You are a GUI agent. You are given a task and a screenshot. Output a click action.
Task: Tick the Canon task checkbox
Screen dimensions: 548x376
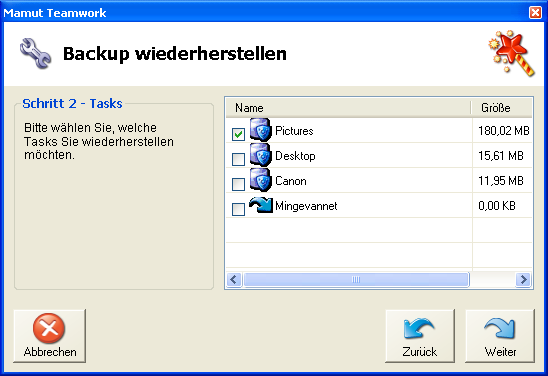238,184
